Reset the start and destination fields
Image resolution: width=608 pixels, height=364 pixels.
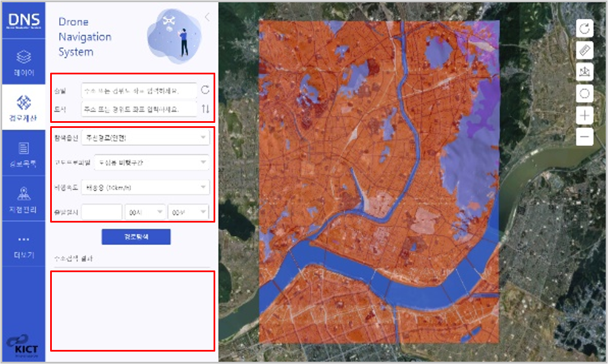pos(205,90)
